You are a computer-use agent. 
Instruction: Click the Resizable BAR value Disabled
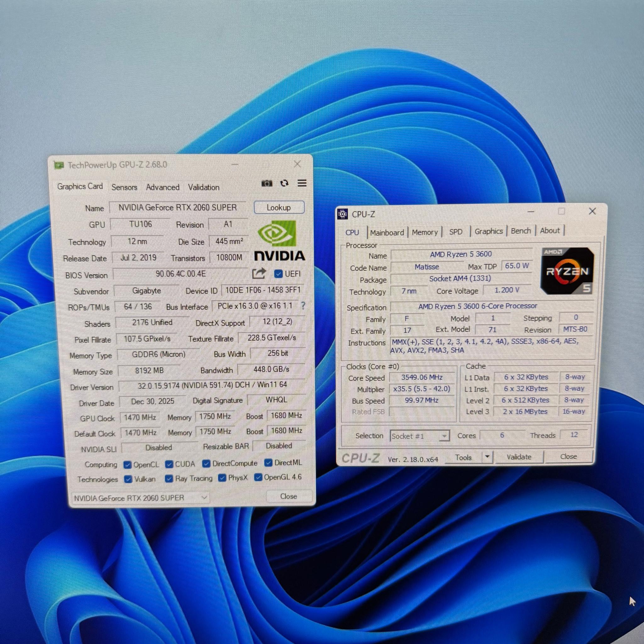point(279,446)
